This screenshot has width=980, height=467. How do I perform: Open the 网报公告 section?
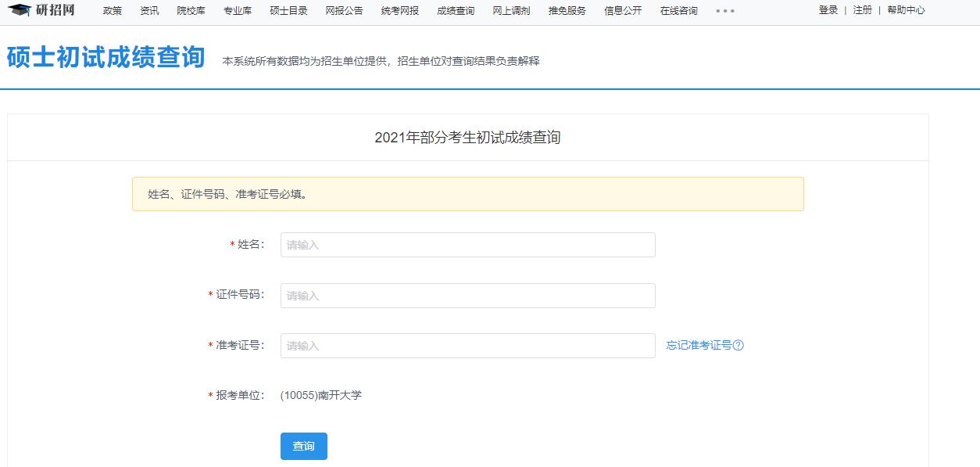[x=343, y=11]
